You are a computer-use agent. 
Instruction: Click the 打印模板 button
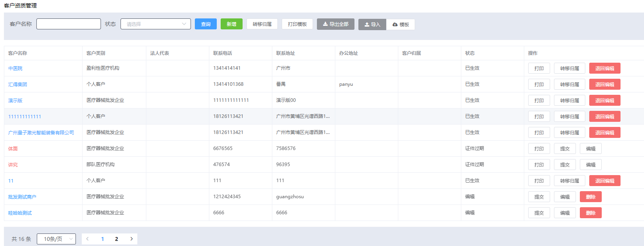click(297, 24)
